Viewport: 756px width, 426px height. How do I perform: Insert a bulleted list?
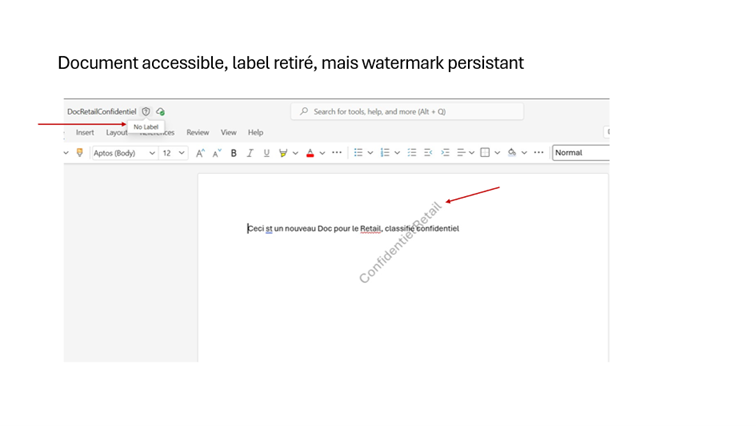click(359, 153)
